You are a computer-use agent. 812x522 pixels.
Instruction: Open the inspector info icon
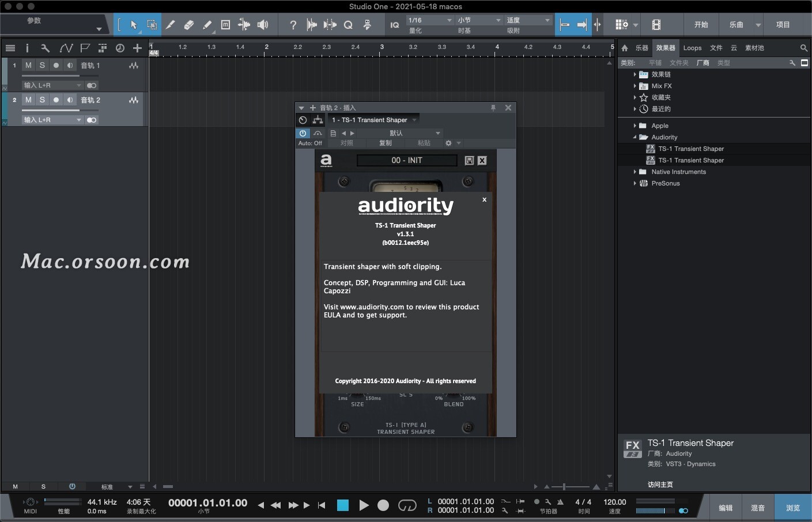(x=27, y=48)
